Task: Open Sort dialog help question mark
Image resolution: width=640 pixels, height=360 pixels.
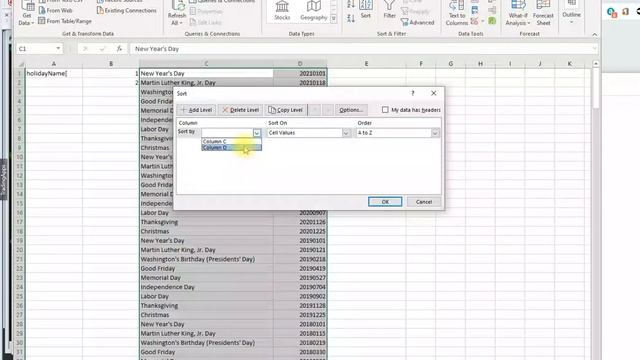Action: point(413,93)
